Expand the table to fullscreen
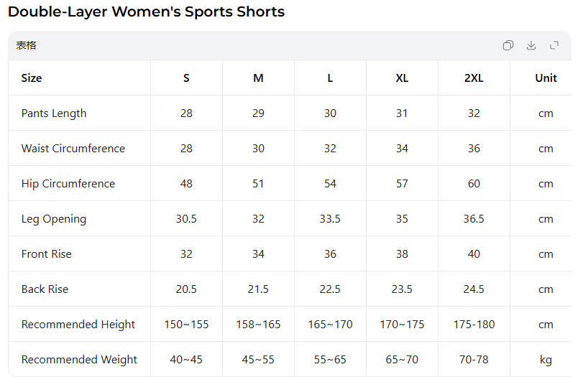Viewport: 588px width, 377px height. click(554, 45)
